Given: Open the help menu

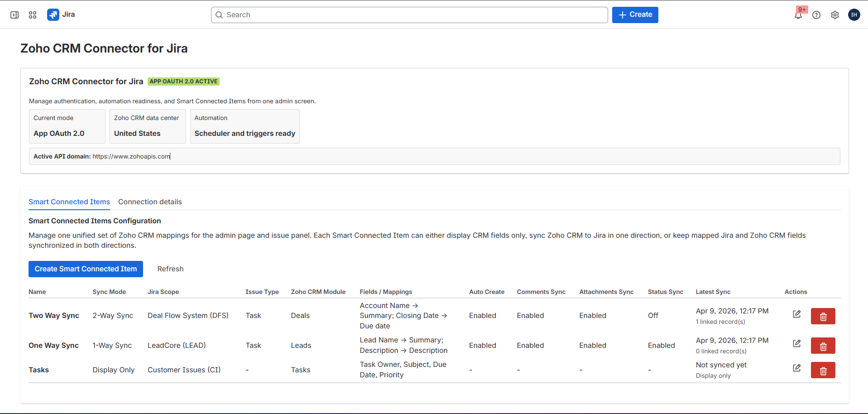Looking at the screenshot, I should click(816, 15).
